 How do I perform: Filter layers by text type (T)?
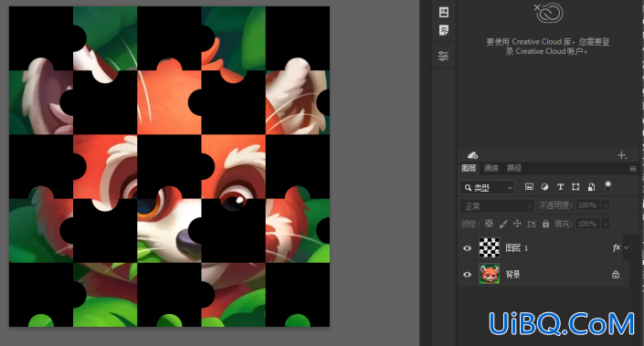tap(560, 187)
